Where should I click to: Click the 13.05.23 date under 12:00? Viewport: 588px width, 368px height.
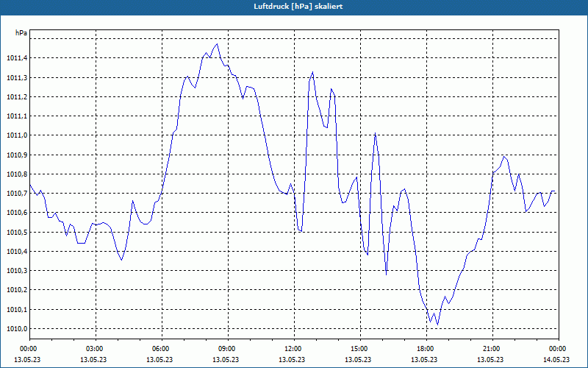tap(292, 360)
